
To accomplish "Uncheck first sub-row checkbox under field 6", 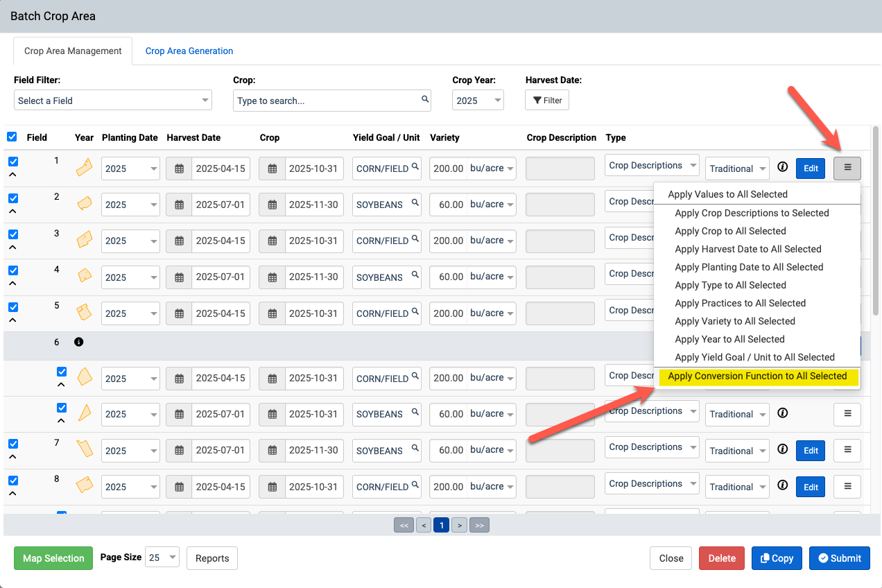I will click(x=62, y=372).
